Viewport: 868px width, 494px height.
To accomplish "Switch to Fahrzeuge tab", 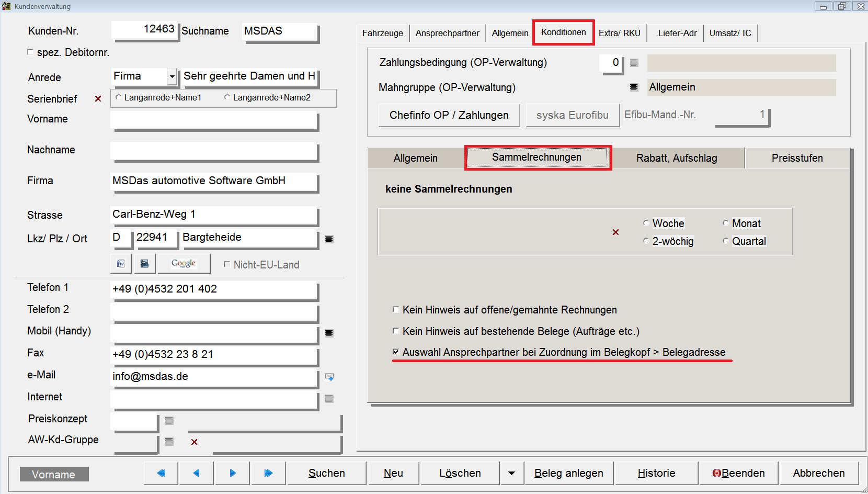I will [x=383, y=33].
